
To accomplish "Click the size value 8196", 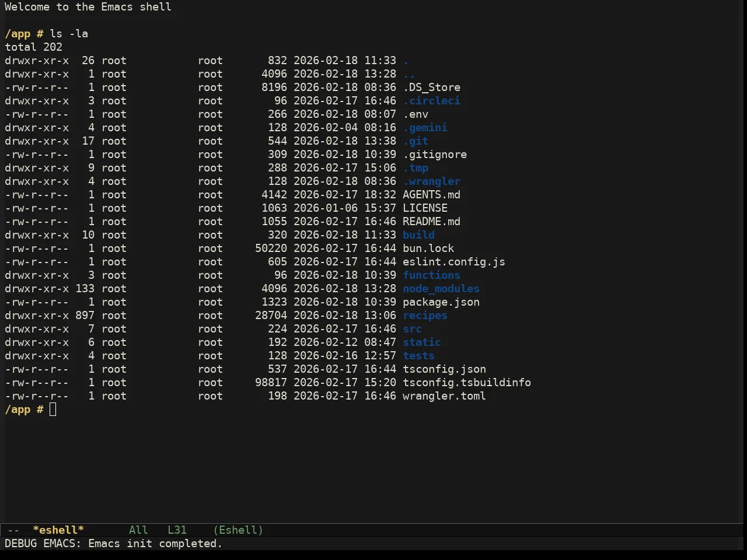I will click(274, 87).
